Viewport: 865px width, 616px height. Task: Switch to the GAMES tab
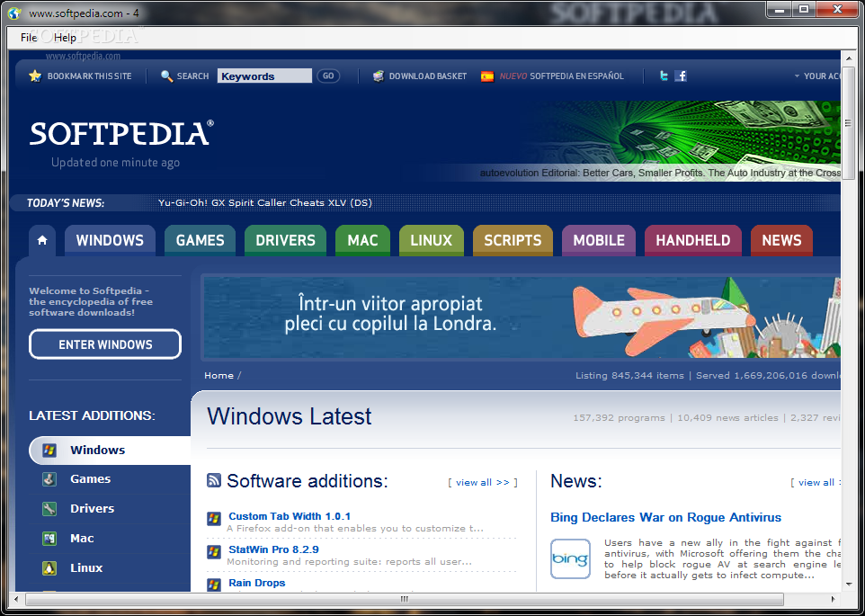point(201,240)
